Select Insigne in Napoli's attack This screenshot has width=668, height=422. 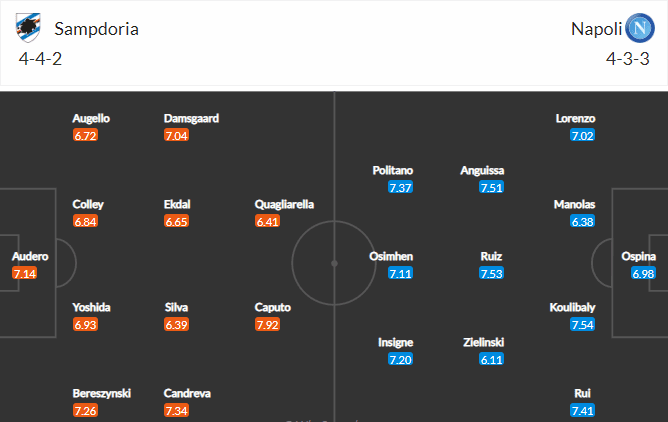pyautogui.click(x=395, y=342)
